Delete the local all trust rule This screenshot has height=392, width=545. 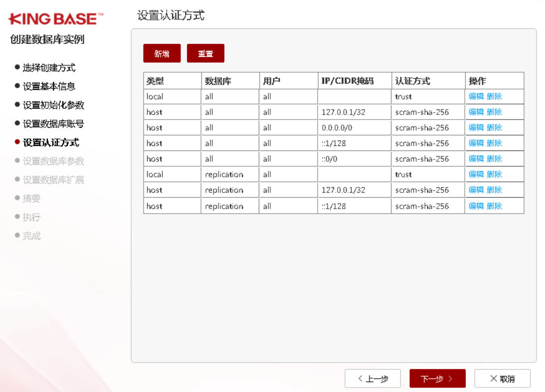tap(494, 97)
